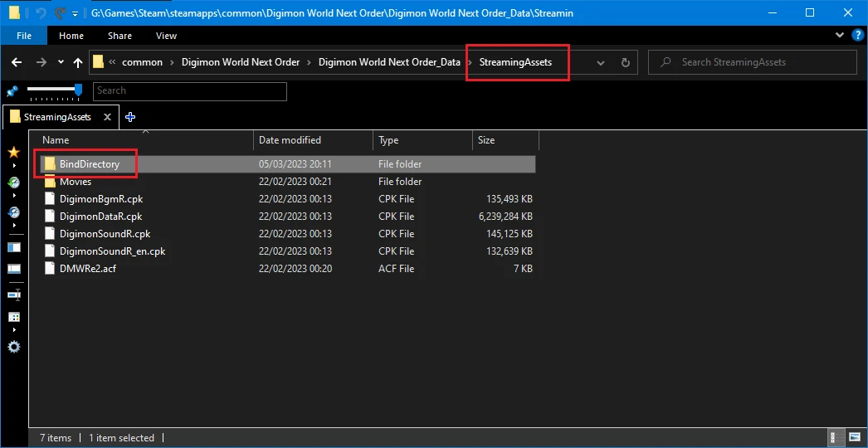Select file DigimonDataR.cpk

tap(100, 217)
